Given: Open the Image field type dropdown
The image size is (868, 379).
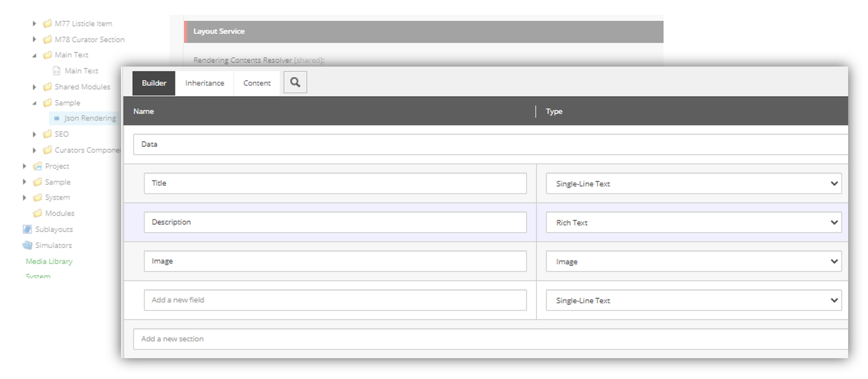Looking at the screenshot, I should [x=693, y=262].
